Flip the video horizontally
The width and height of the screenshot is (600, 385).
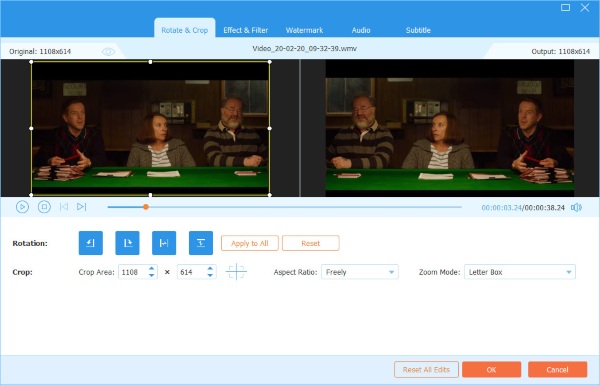point(164,243)
